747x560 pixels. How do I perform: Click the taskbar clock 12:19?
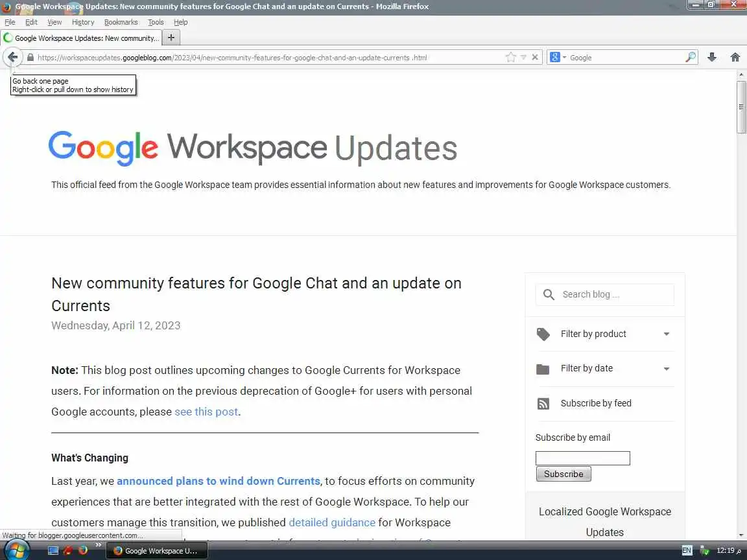click(729, 550)
